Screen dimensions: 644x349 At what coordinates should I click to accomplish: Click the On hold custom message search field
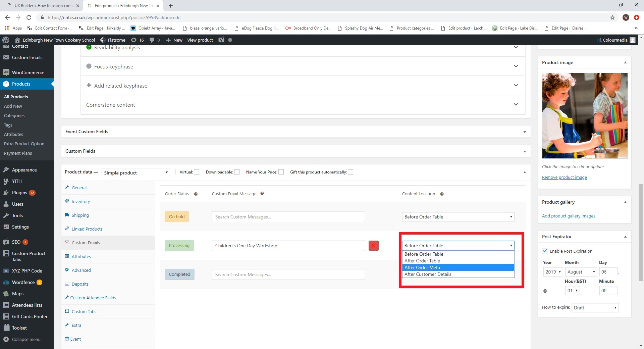pyautogui.click(x=288, y=217)
